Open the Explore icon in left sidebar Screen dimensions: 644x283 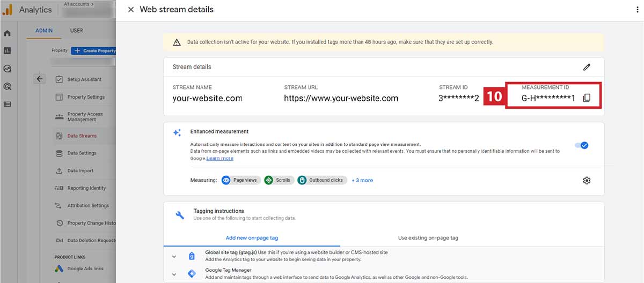(7, 69)
